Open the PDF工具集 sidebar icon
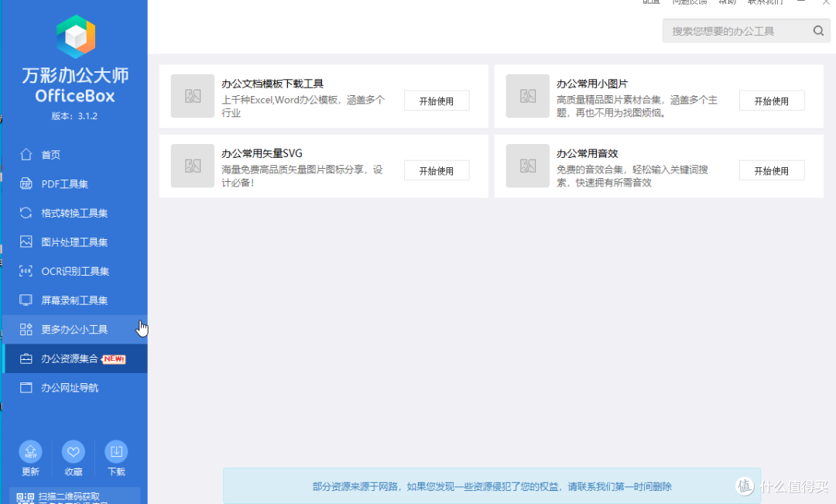836x504 pixels. click(26, 183)
